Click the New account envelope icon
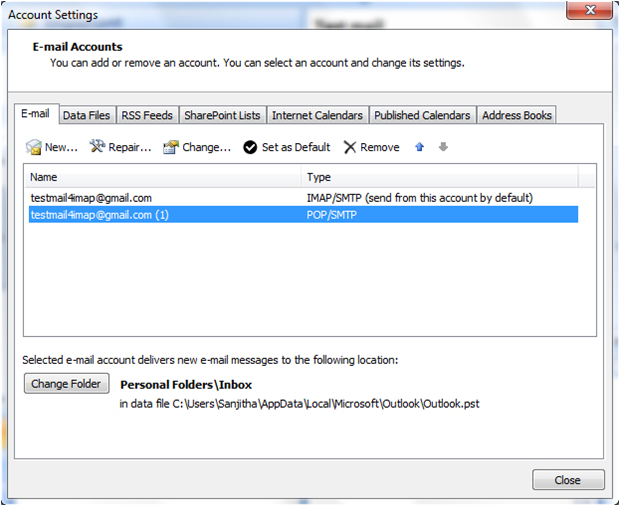The width and height of the screenshot is (620, 506). point(34,147)
